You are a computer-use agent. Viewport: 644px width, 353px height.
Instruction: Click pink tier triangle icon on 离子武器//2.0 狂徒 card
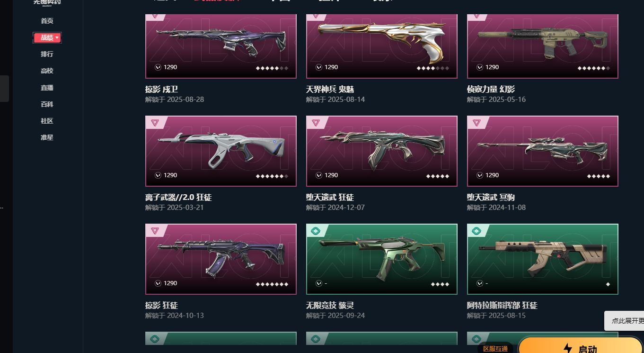click(x=155, y=123)
